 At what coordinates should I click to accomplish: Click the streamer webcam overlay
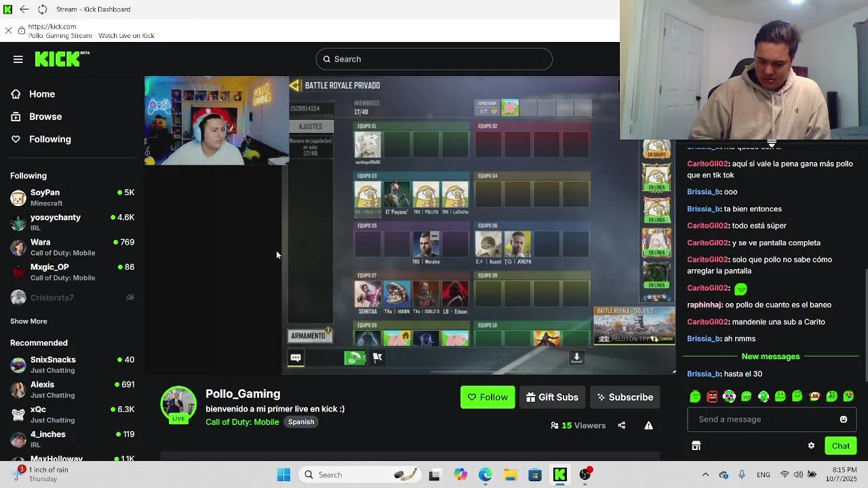pyautogui.click(x=217, y=121)
